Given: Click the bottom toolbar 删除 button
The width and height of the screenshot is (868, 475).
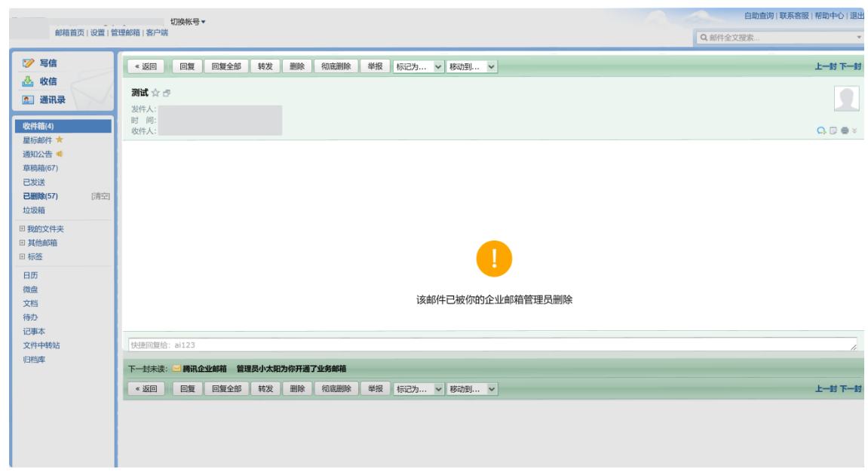Looking at the screenshot, I should tap(297, 389).
